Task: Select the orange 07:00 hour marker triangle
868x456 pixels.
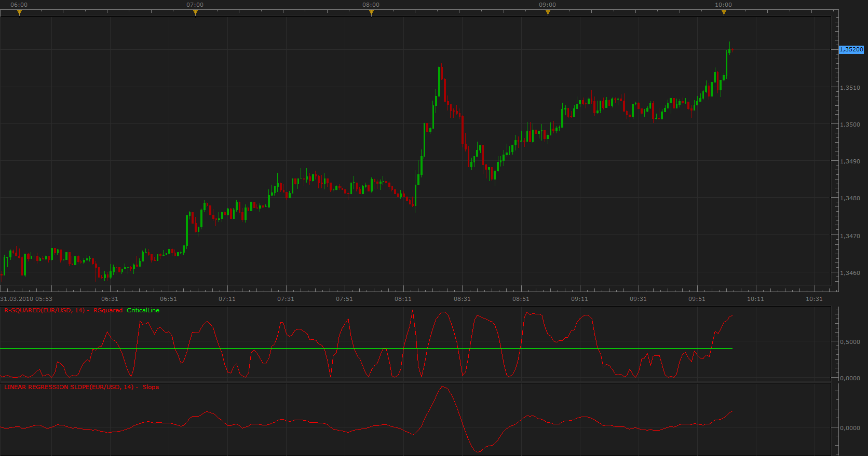Action: click(x=195, y=13)
